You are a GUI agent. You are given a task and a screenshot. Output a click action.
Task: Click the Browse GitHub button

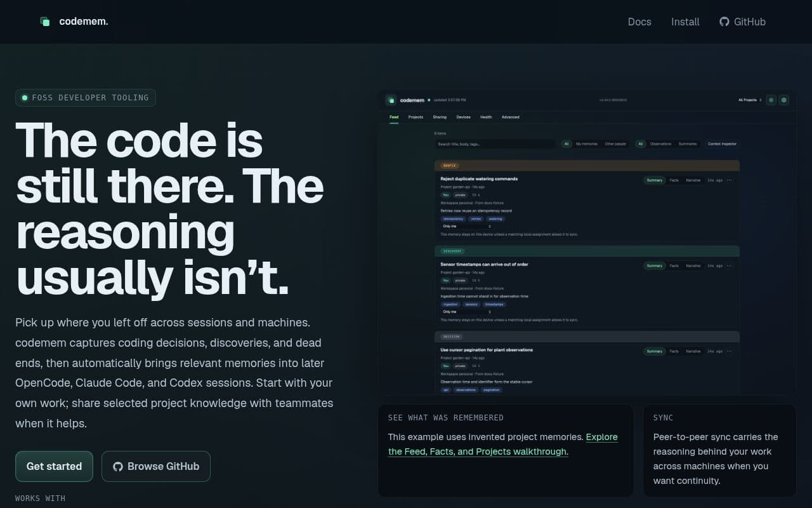point(156,466)
